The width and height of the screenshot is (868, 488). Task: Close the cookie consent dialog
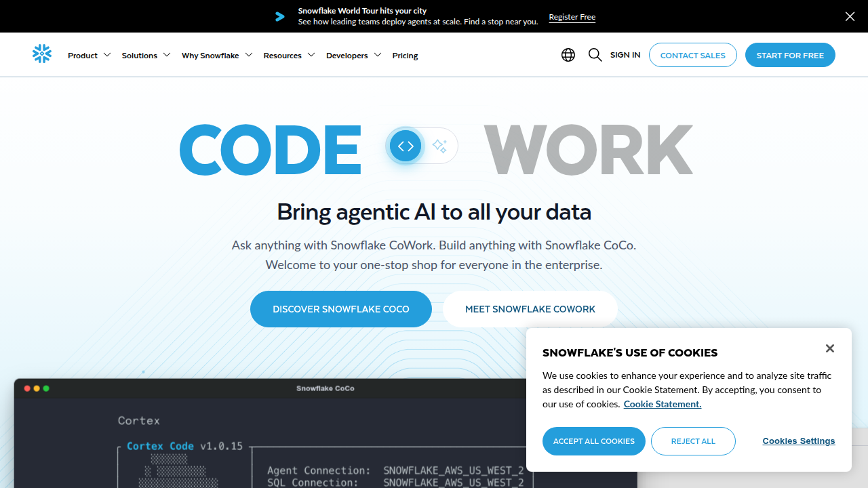point(829,348)
